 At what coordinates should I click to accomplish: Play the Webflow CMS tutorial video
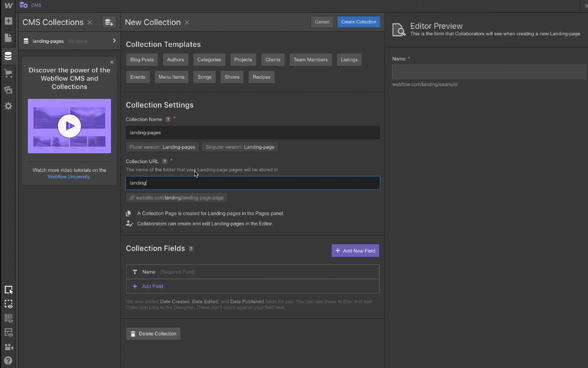69,126
